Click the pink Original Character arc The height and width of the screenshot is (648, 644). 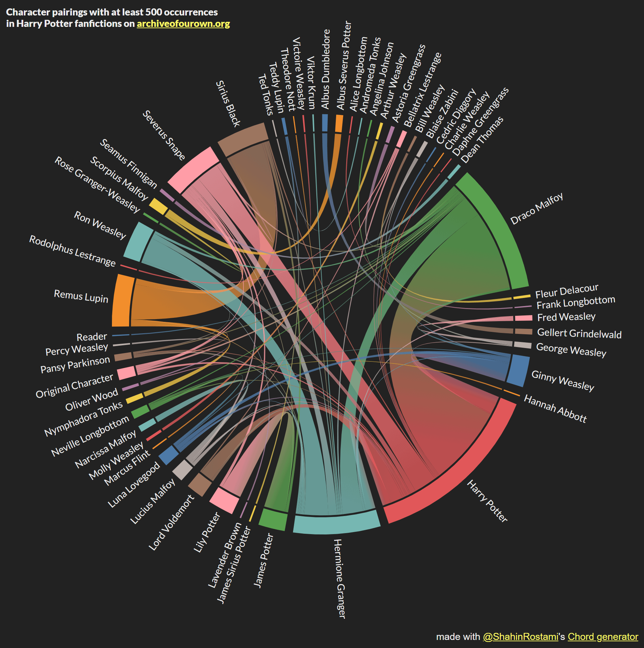tap(126, 373)
